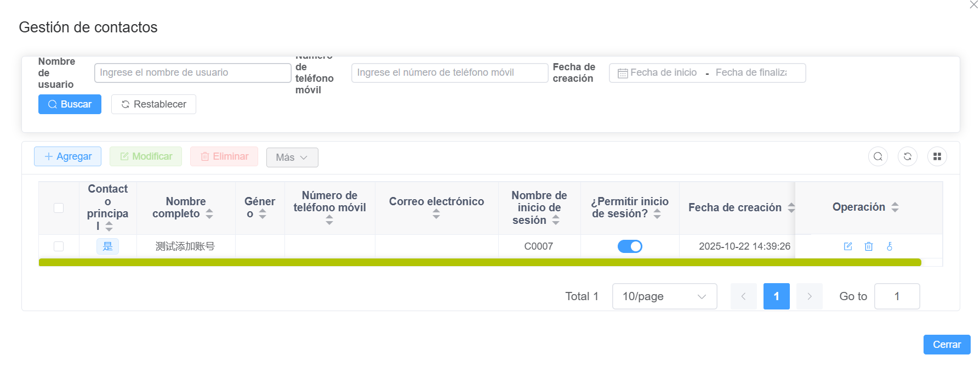Click the Agregar button

click(67, 156)
